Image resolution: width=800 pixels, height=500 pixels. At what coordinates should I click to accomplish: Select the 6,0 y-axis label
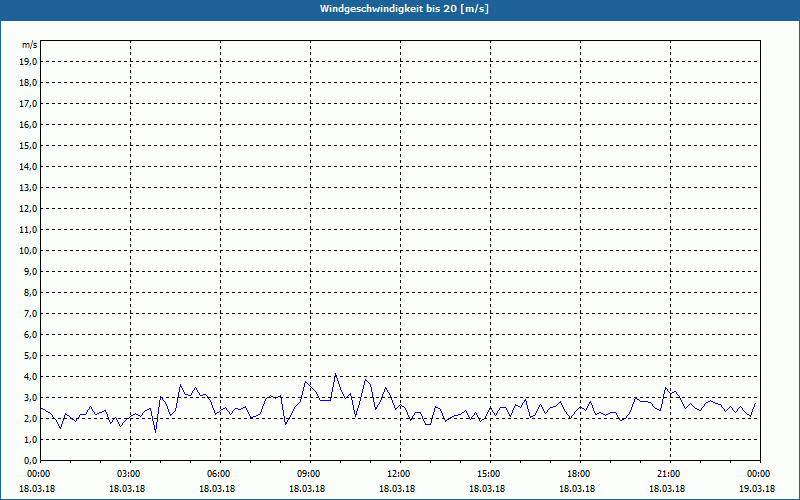coord(31,335)
